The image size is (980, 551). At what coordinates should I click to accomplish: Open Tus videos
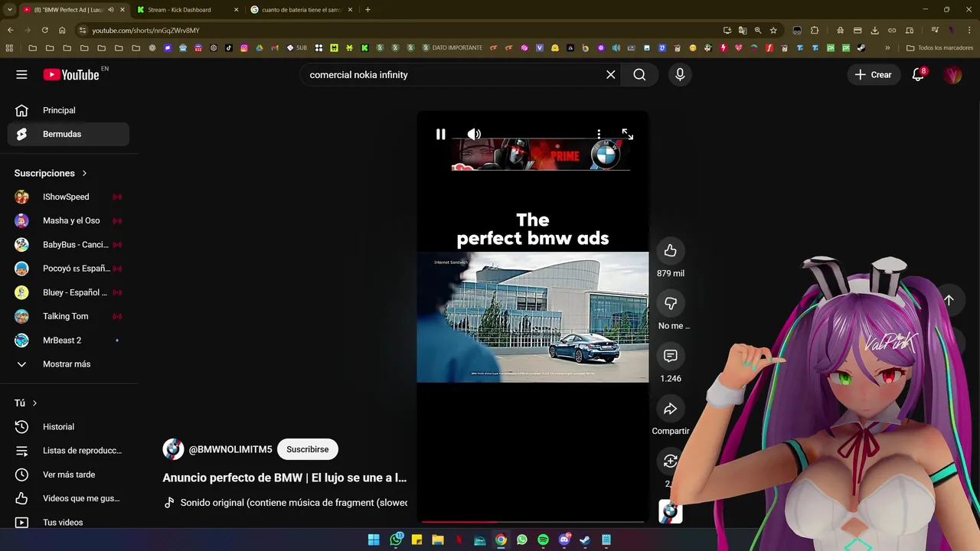pos(69,522)
